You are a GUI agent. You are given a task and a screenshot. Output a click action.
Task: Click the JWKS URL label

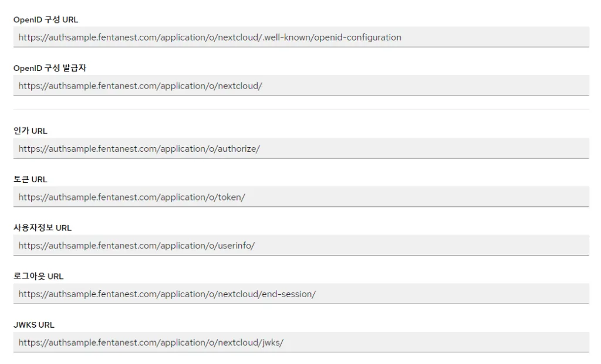[x=33, y=325]
